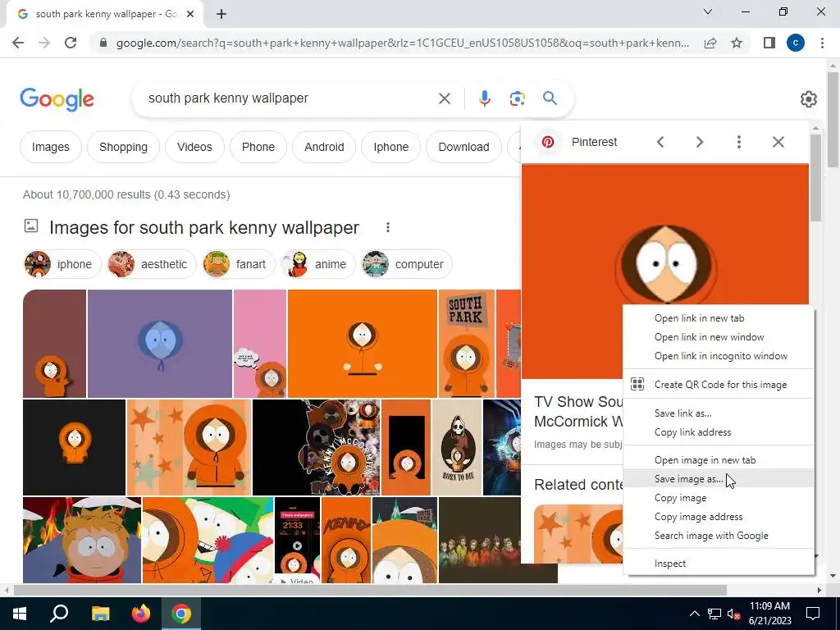Click the search tabs dropdown chevron in titlebar
The image size is (840, 630).
708,11
